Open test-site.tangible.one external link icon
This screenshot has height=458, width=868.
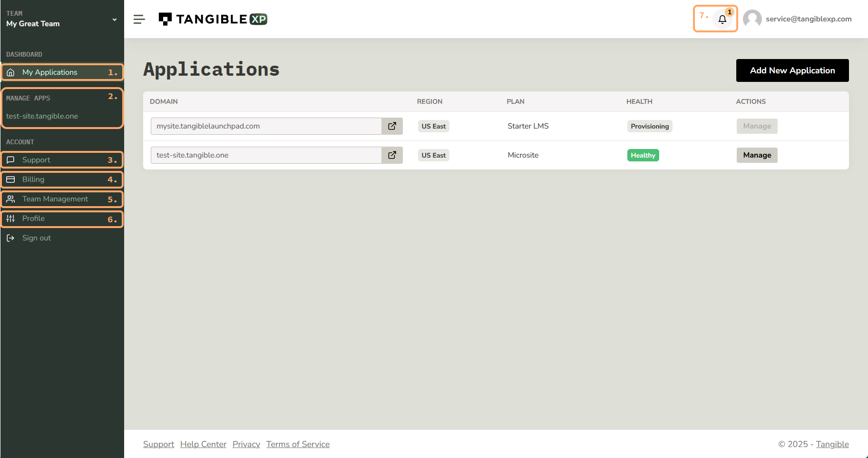coord(392,155)
